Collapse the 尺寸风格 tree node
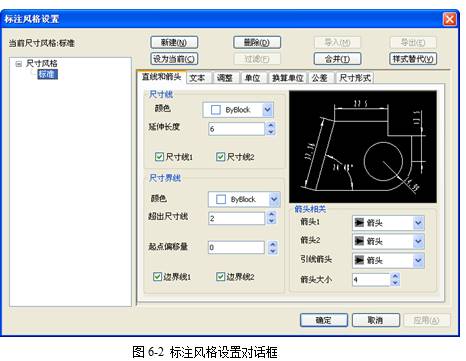The height and width of the screenshot is (361, 466). pyautogui.click(x=19, y=64)
